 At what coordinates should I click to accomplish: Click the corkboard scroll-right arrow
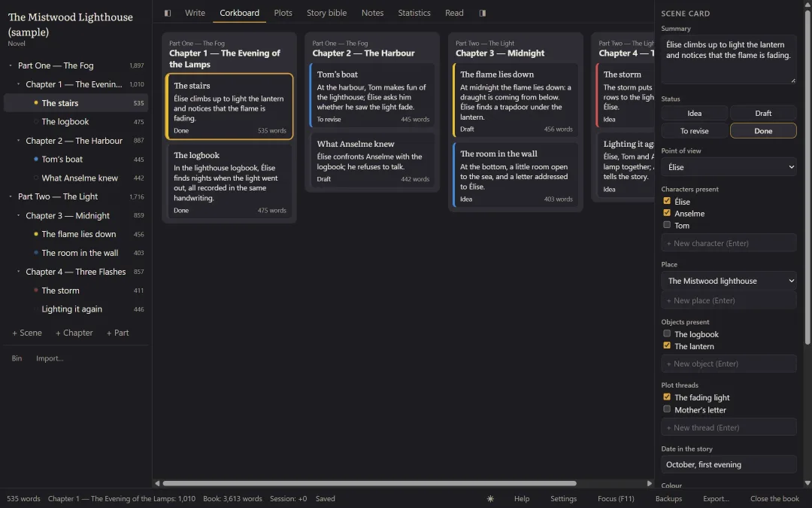click(x=650, y=483)
